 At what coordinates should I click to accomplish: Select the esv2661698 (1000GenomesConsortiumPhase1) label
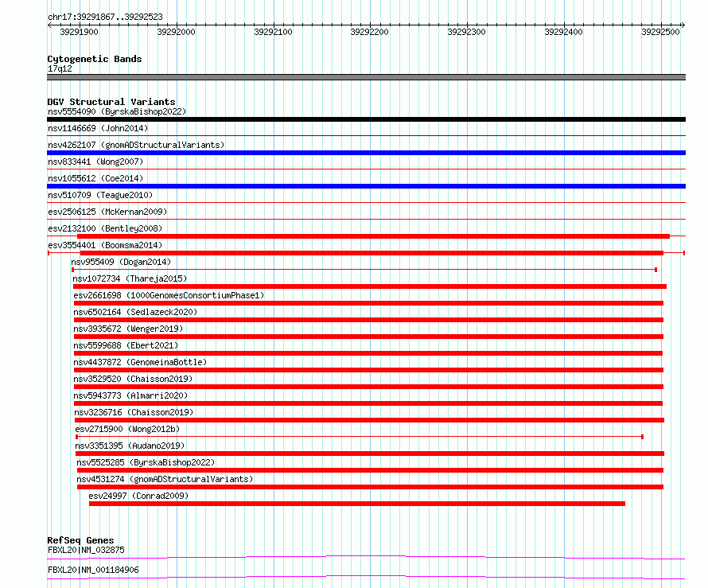pos(169,295)
